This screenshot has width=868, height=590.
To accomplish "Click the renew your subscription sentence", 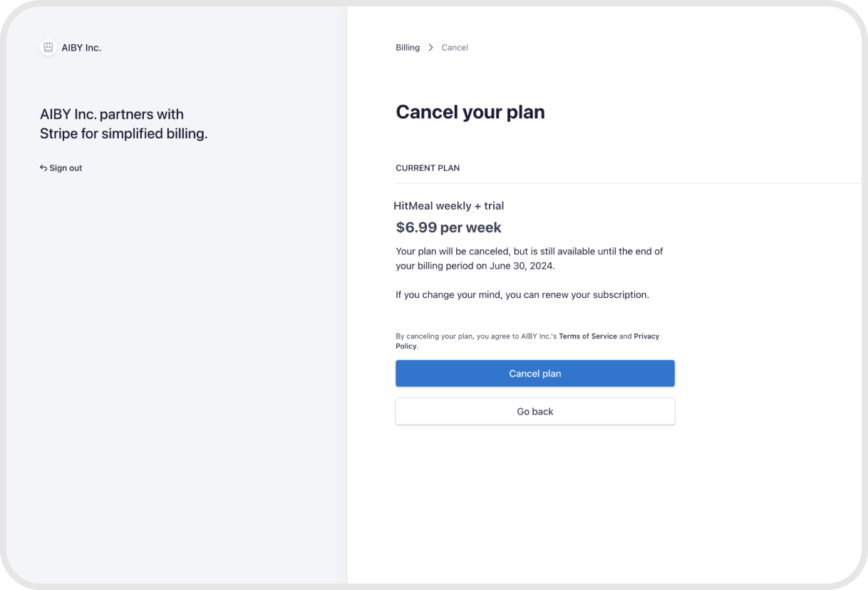I will click(522, 294).
